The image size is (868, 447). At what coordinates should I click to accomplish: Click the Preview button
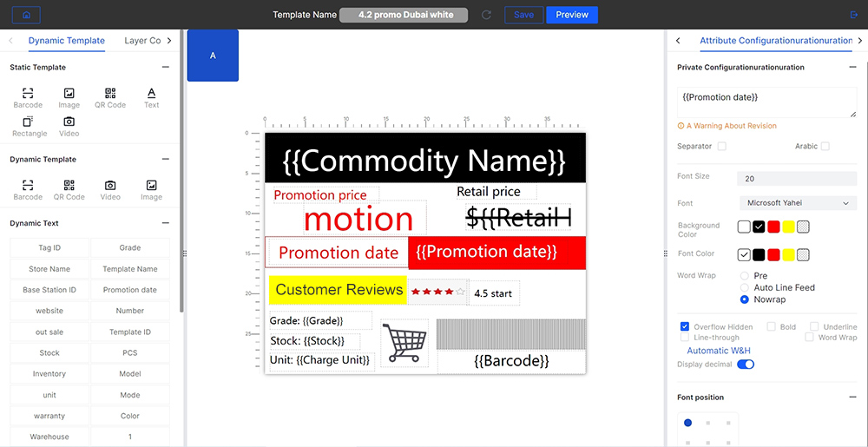coord(572,15)
